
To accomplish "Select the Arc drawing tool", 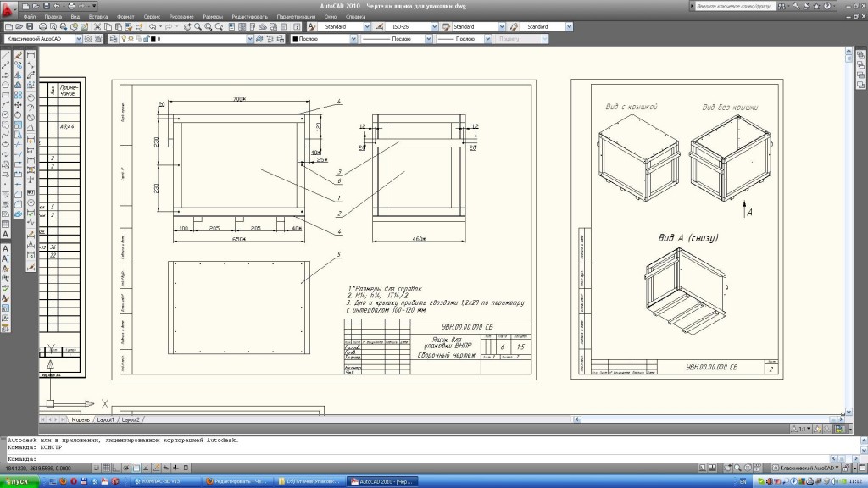I will pyautogui.click(x=6, y=105).
